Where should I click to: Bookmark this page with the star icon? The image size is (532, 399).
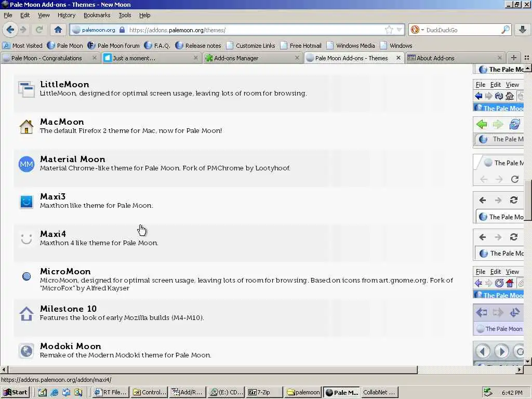pos(389,30)
